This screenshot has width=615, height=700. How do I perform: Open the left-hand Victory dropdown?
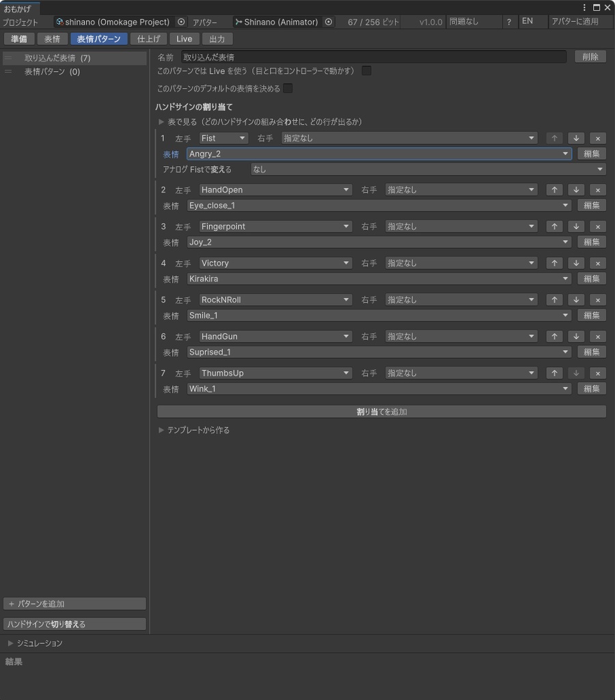tap(275, 263)
